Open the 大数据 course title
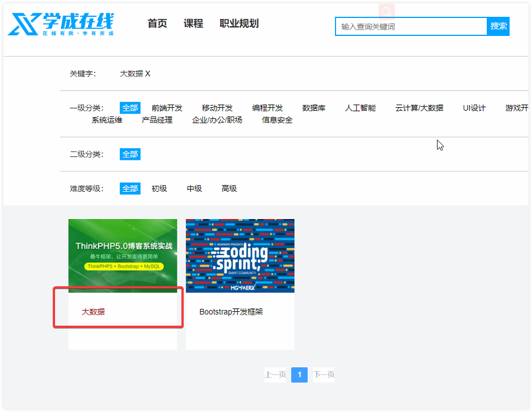Screen dimensions: 532x412 pyautogui.click(x=93, y=312)
